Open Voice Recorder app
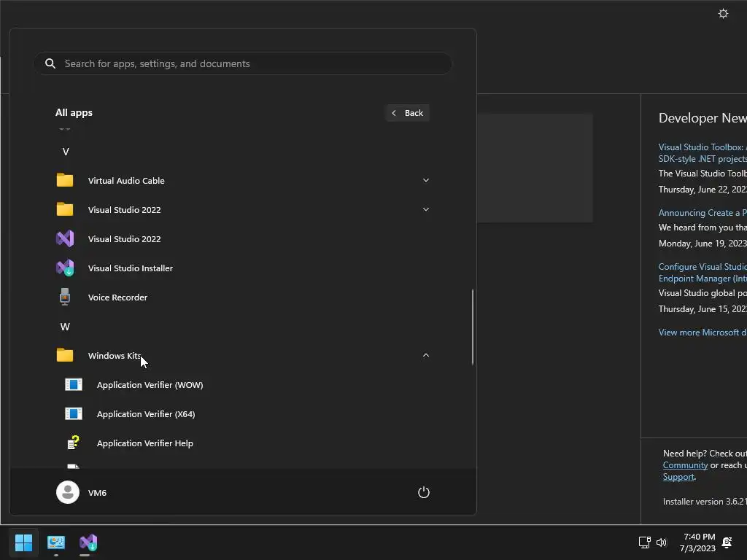The image size is (747, 560). tap(117, 297)
